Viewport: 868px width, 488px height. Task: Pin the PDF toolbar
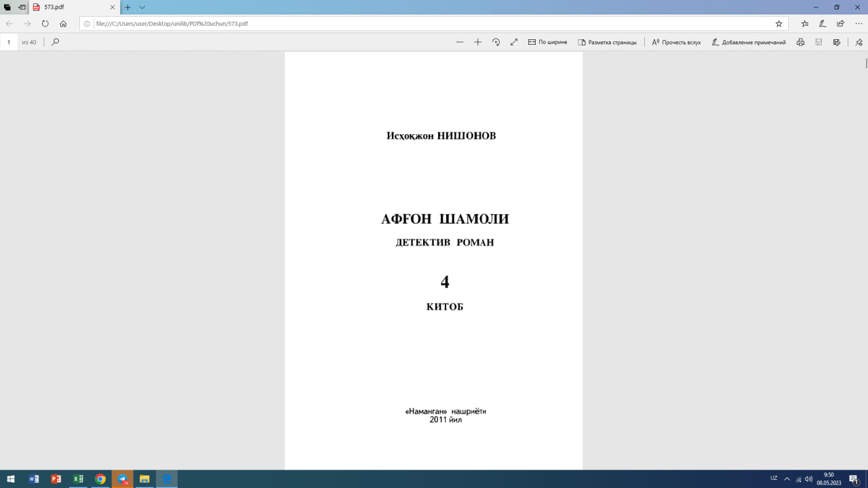(858, 42)
